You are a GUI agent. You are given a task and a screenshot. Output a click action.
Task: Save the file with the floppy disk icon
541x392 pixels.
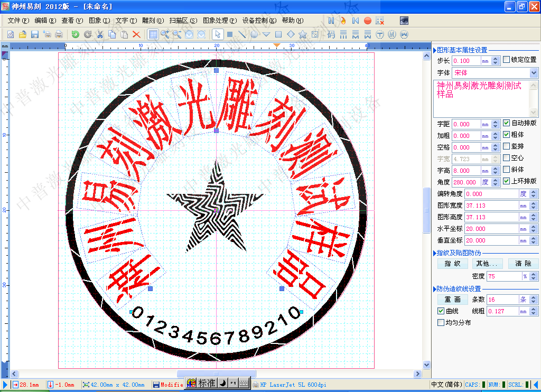[35, 34]
